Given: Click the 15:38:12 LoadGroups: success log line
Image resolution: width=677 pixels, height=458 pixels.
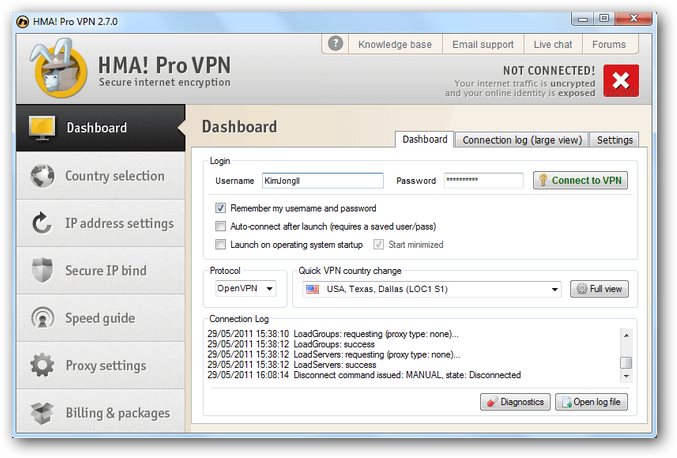Looking at the screenshot, I should tap(291, 344).
